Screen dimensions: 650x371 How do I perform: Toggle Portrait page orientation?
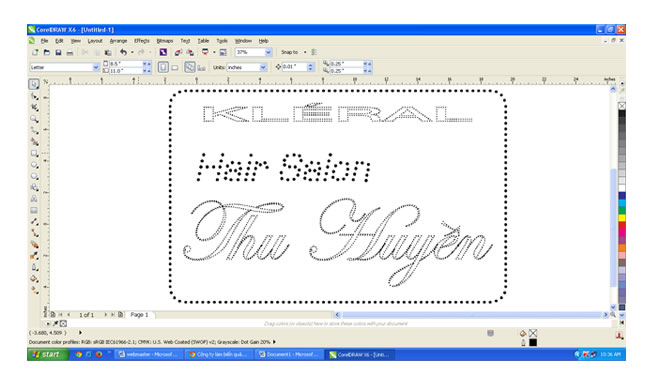pos(163,67)
